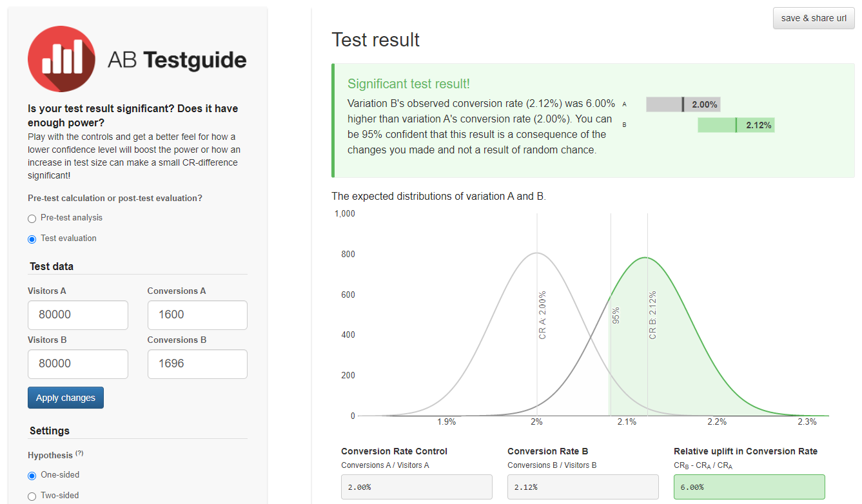Switch hypothesis to Two-sided
The image size is (862, 504).
[x=32, y=496]
